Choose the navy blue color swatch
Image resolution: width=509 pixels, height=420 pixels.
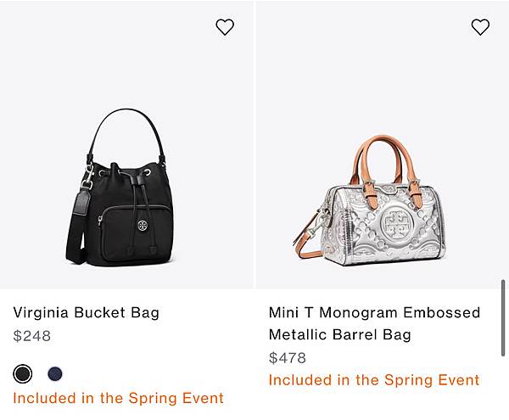[55, 373]
